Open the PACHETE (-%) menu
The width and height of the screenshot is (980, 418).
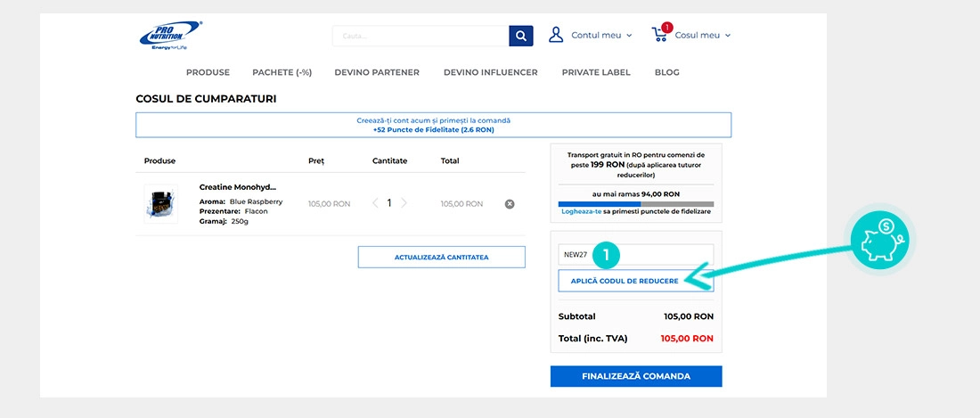[x=282, y=72]
